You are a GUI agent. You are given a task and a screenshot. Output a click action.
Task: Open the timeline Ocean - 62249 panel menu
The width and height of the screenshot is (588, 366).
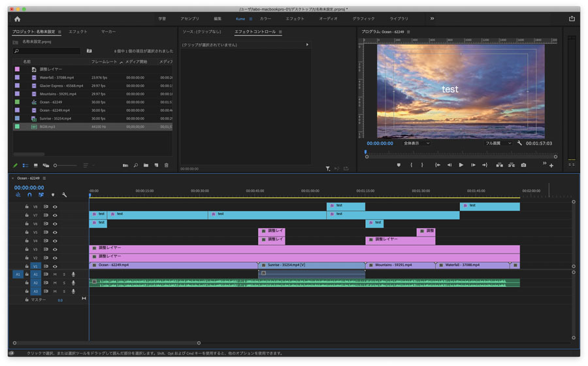44,178
